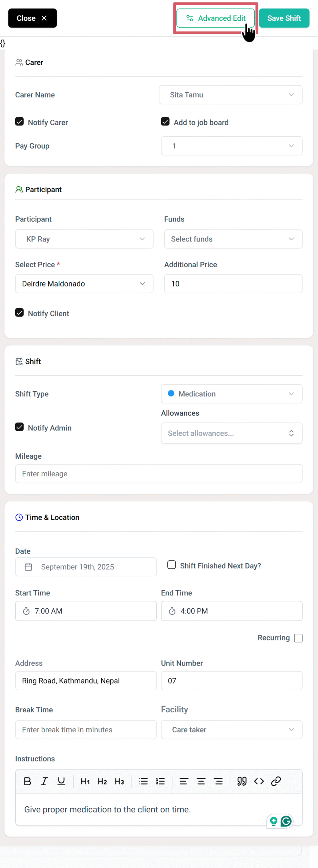Open the Carer Name dropdown

(230, 95)
